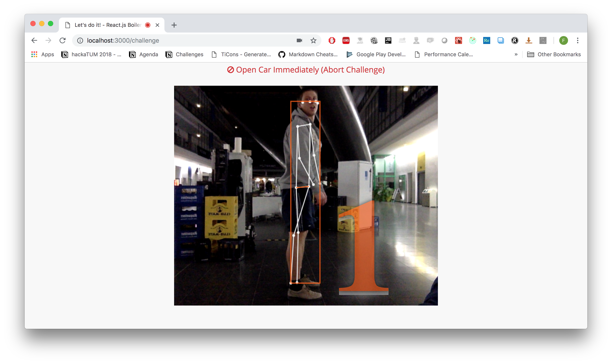Bookmark this page with the star icon
This screenshot has width=612, height=364.
pyautogui.click(x=313, y=40)
